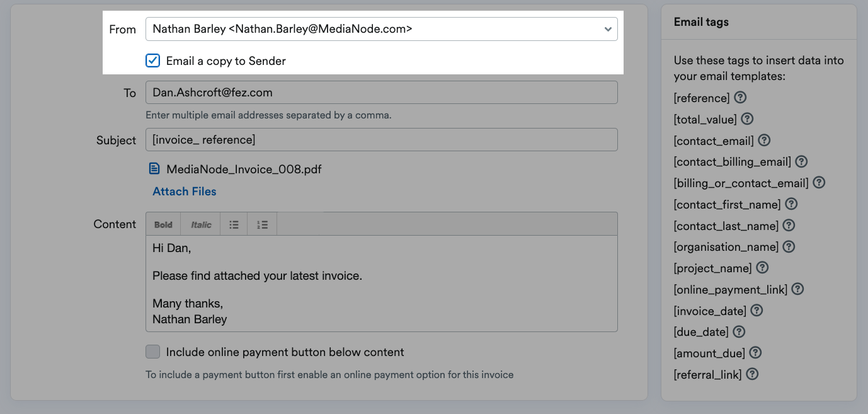
Task: Tick Include online payment button checkbox
Action: click(x=152, y=352)
